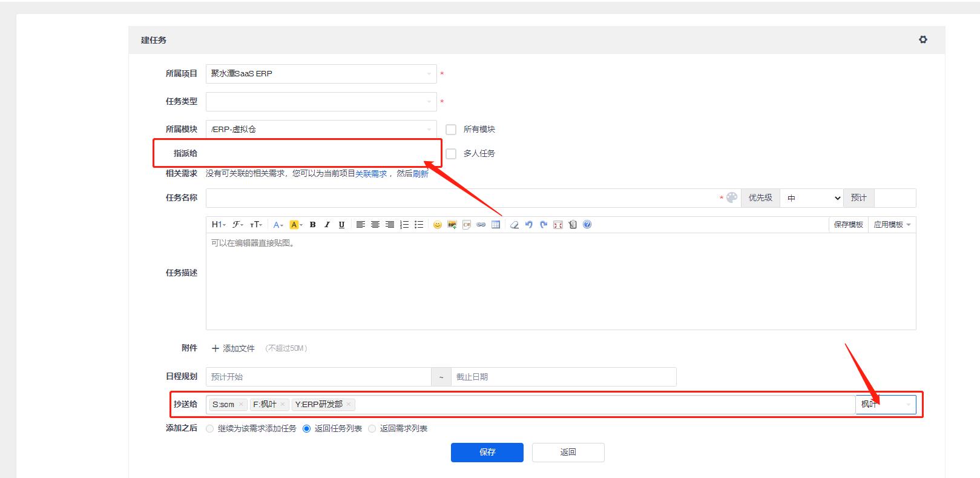Image resolution: width=980 pixels, height=478 pixels.
Task: Click into the 任务描述 editor area
Action: [x=561, y=282]
